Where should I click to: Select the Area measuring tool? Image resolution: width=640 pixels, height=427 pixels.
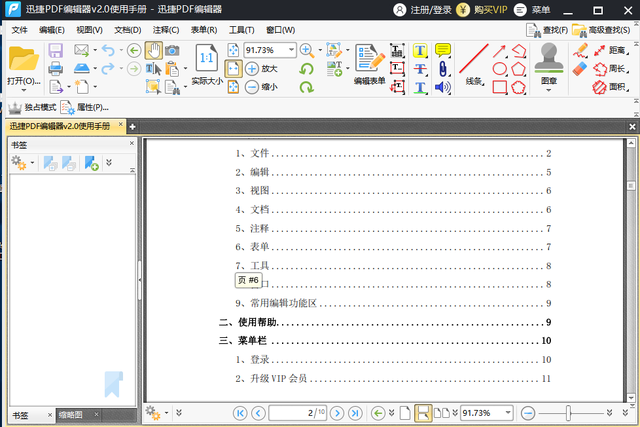pos(611,87)
